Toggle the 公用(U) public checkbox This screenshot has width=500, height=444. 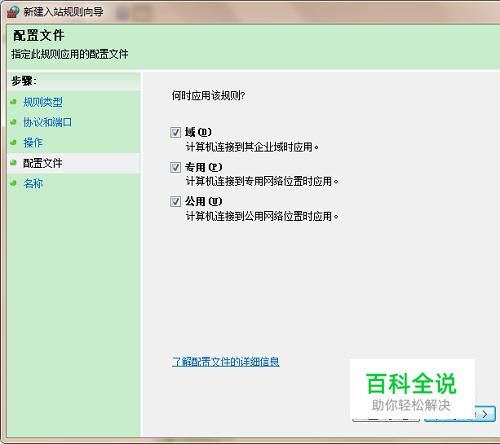[175, 201]
